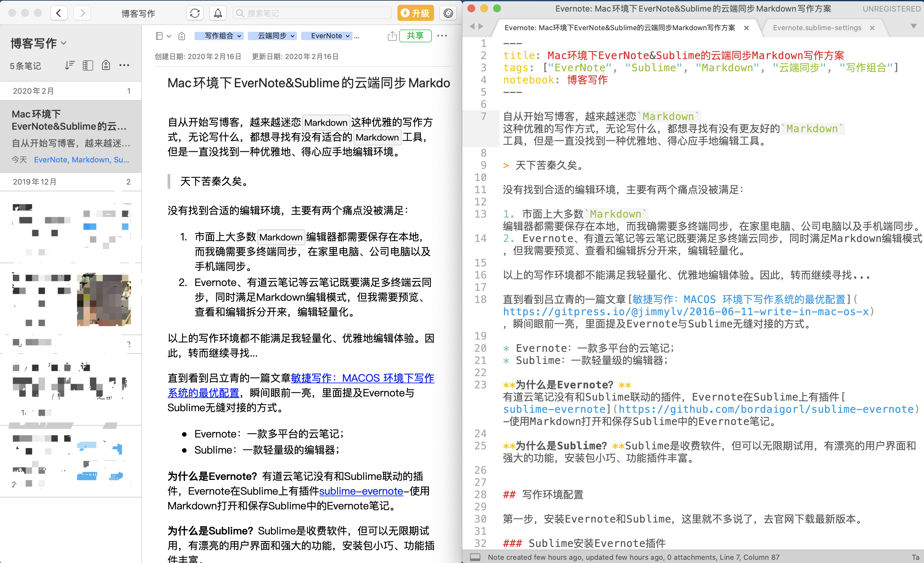Select the Mac环境下 EverNote&Sublime note in list
The image size is (924, 563).
pos(71,136)
